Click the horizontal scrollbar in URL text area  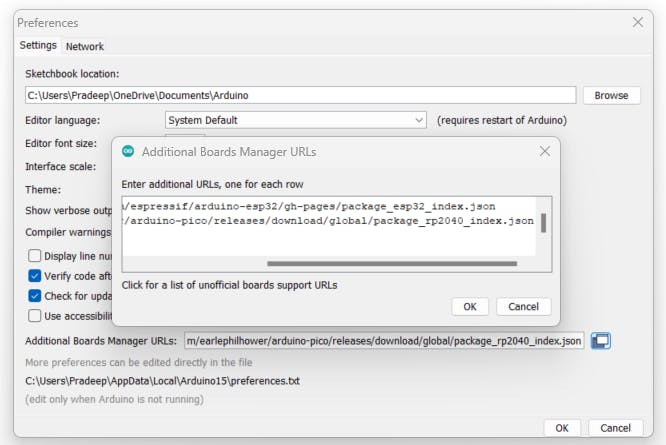400,264
